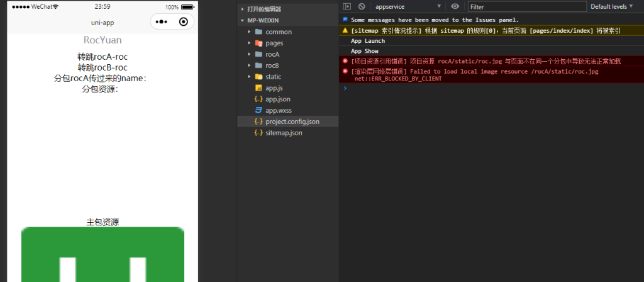This screenshot has height=282, width=644.
Task: Click the simulator 23:59 clock
Action: 101,6
